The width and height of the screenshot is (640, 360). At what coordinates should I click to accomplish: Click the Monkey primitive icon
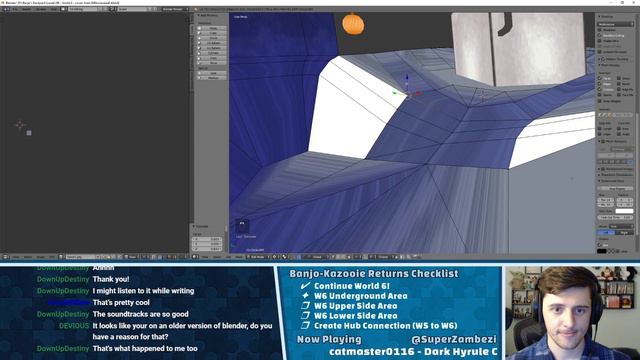[x=200, y=78]
